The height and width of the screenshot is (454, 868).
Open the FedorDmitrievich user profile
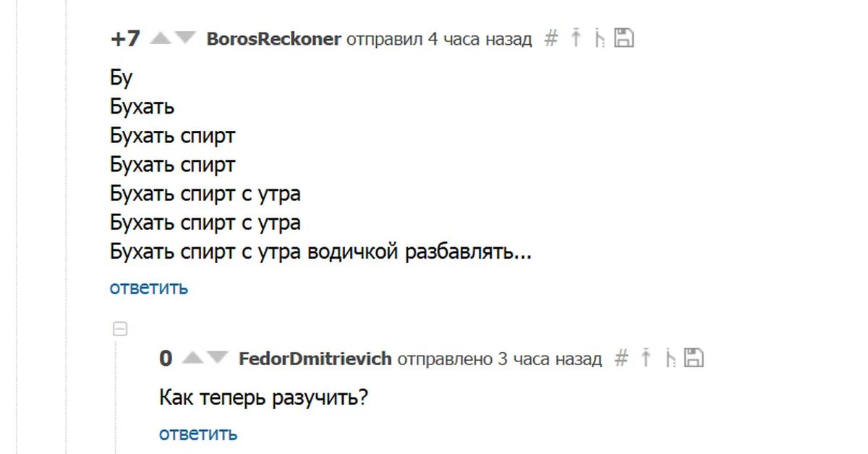click(315, 359)
